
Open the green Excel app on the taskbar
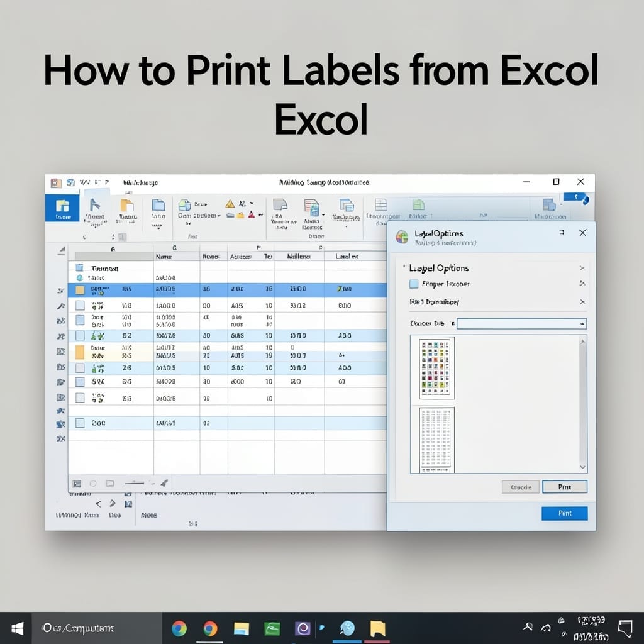pyautogui.click(x=272, y=628)
